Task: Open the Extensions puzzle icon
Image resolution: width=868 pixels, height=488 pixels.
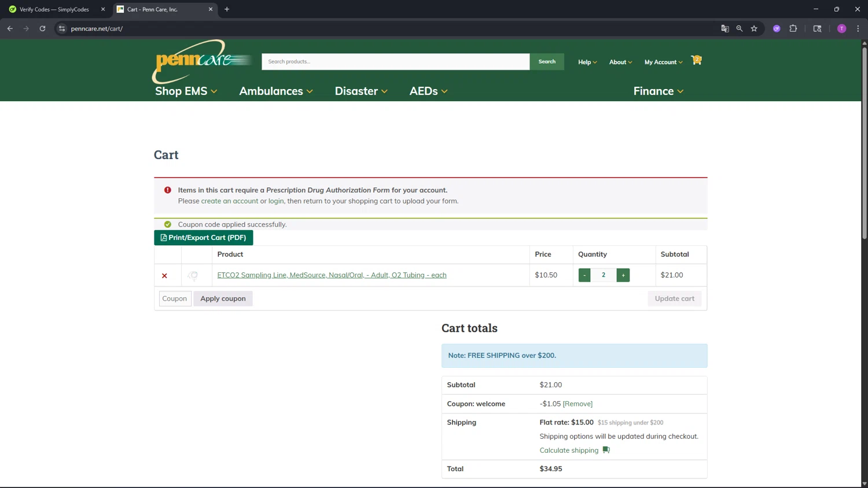Action: [793, 28]
